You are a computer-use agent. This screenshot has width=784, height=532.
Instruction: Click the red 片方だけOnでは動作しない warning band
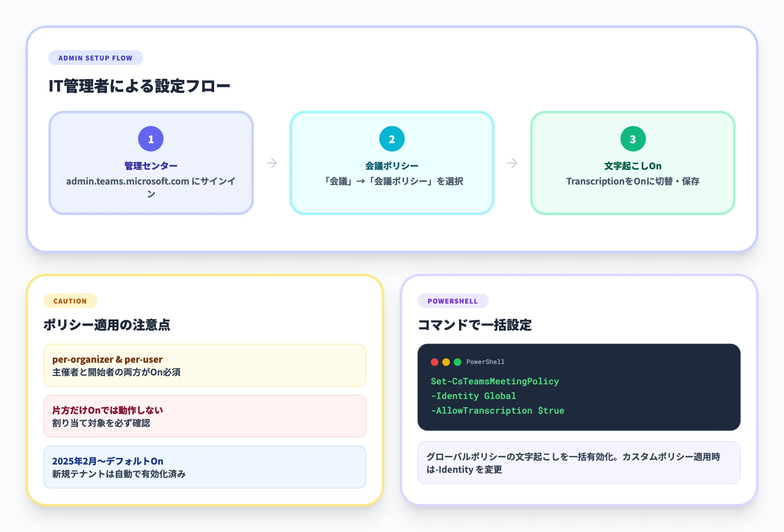205,416
